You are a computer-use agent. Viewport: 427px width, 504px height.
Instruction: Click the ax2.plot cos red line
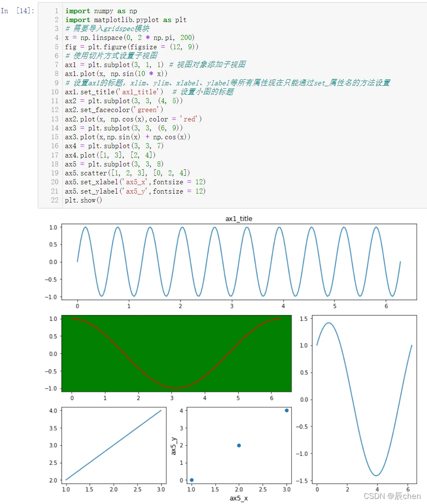(x=133, y=119)
